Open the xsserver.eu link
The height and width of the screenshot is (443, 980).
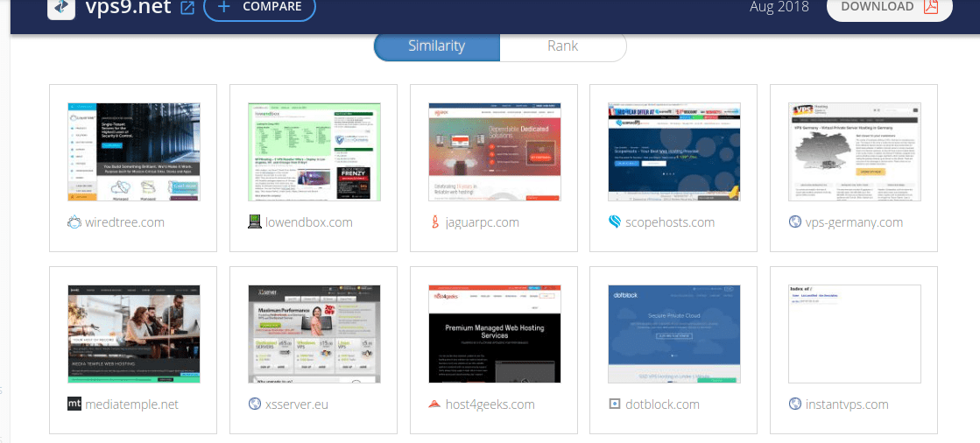(297, 404)
